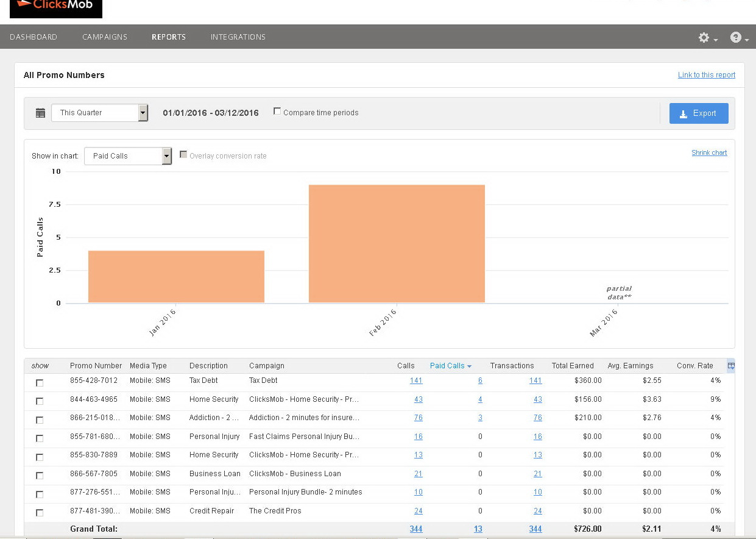Go to the Dashboard tab

pos(34,37)
